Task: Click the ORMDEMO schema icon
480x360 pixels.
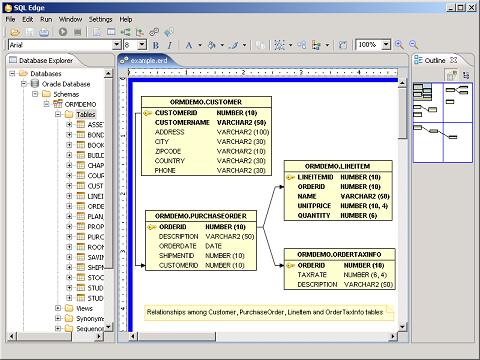Action: tap(58, 104)
